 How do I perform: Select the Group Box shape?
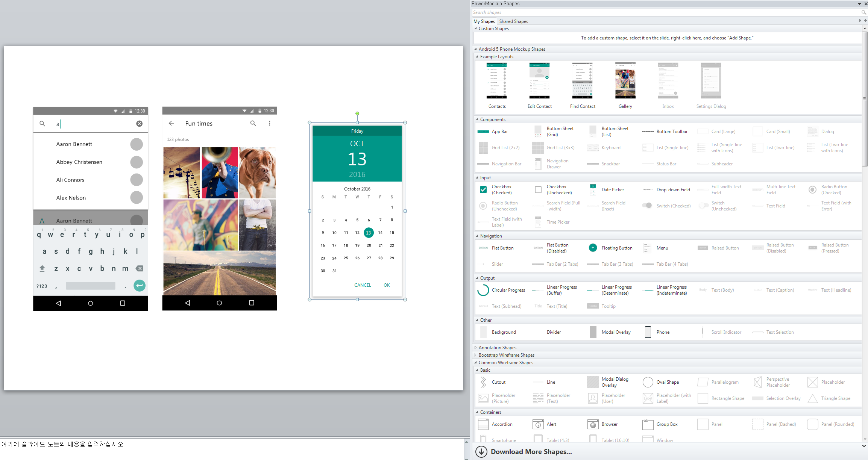click(x=661, y=424)
